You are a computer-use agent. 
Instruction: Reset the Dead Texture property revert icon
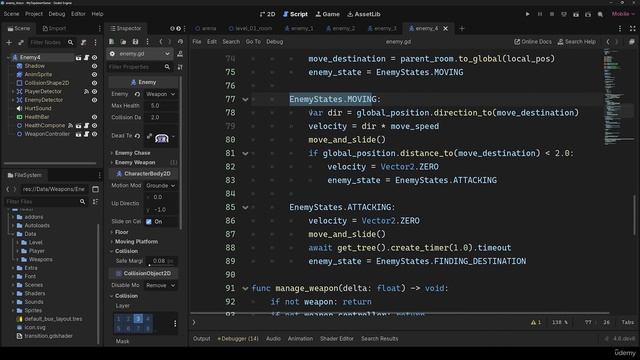click(x=137, y=136)
